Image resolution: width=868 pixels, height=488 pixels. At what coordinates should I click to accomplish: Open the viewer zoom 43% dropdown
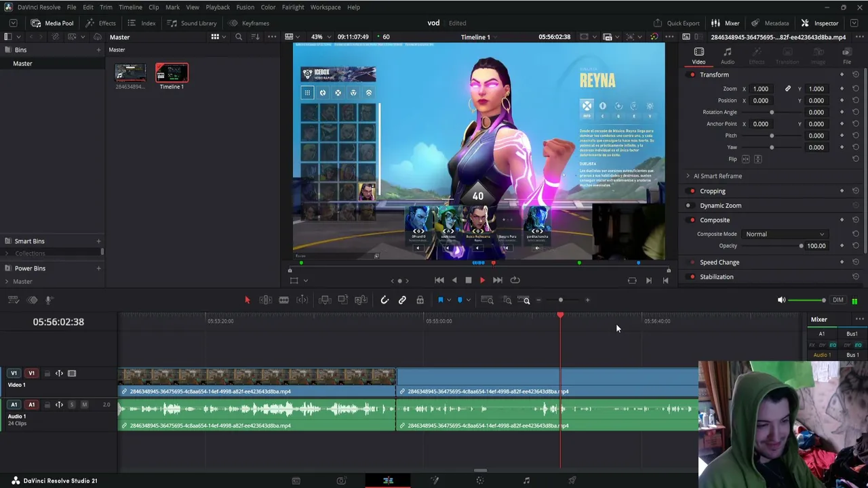click(x=320, y=37)
